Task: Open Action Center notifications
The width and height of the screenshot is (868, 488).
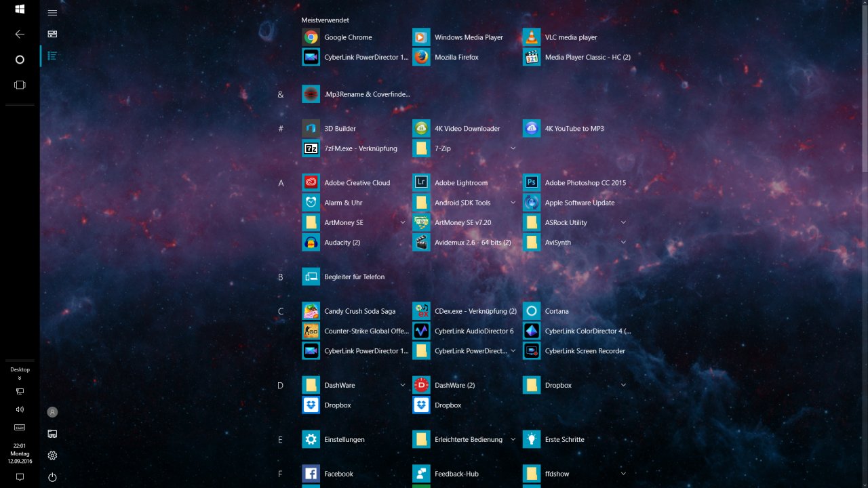Action: 20,477
